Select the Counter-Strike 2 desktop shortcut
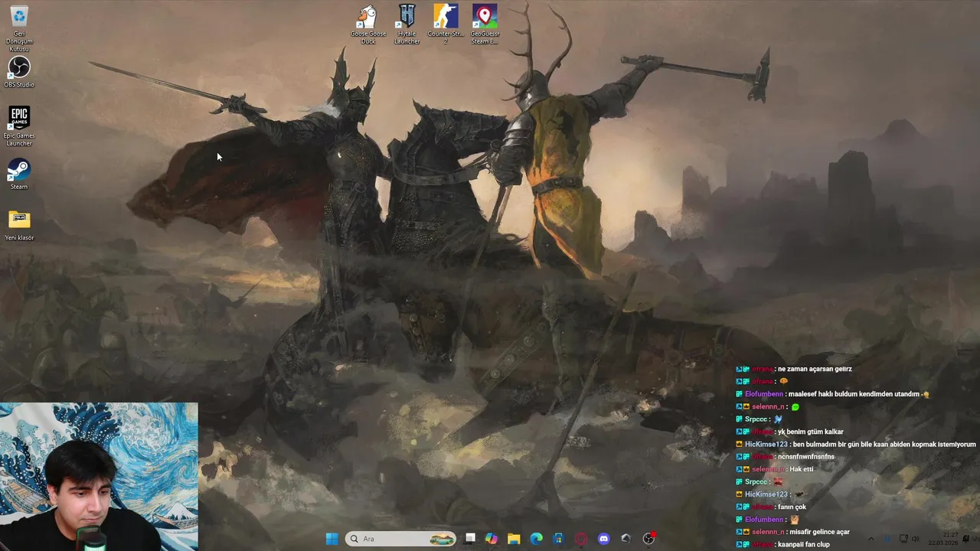 point(446,24)
